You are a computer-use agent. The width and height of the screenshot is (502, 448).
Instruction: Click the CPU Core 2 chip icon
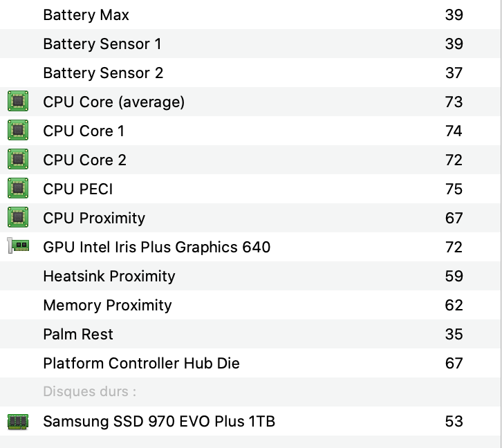(x=18, y=160)
